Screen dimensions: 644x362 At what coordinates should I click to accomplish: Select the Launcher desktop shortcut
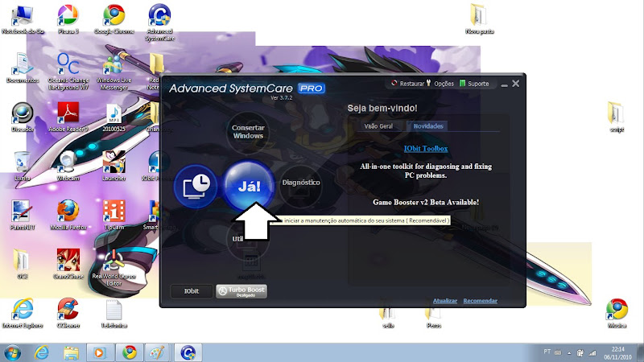[114, 167]
